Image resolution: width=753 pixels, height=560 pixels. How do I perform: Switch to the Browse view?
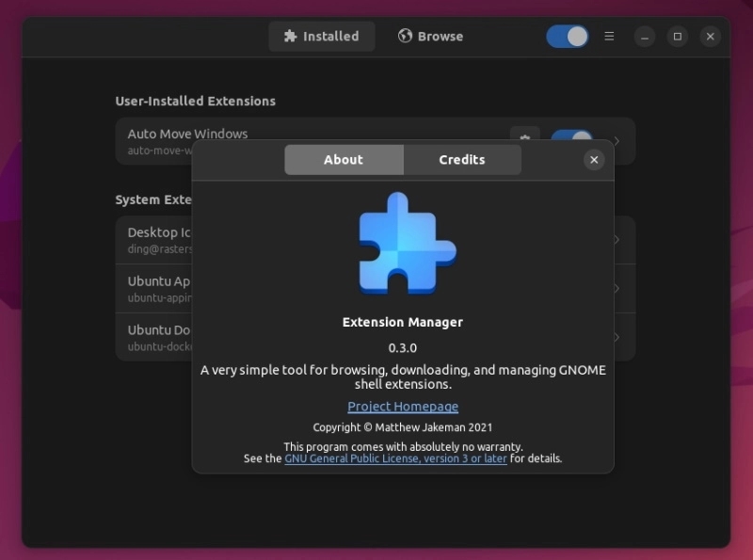point(431,36)
